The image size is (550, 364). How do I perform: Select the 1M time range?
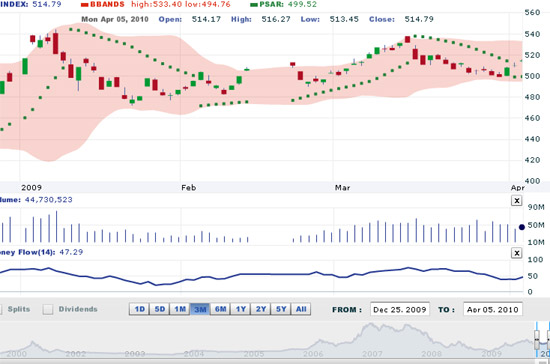point(180,309)
